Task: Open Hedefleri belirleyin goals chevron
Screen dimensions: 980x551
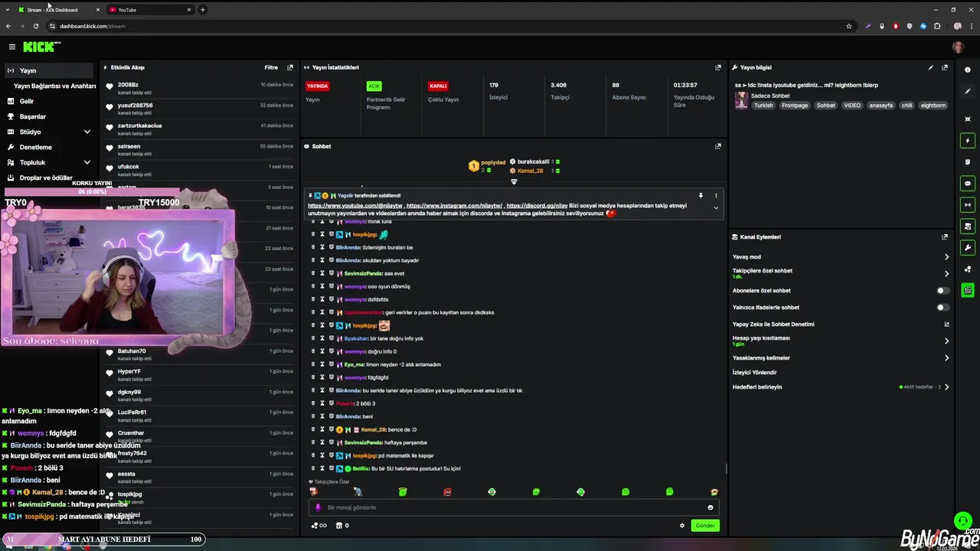Action: (946, 387)
